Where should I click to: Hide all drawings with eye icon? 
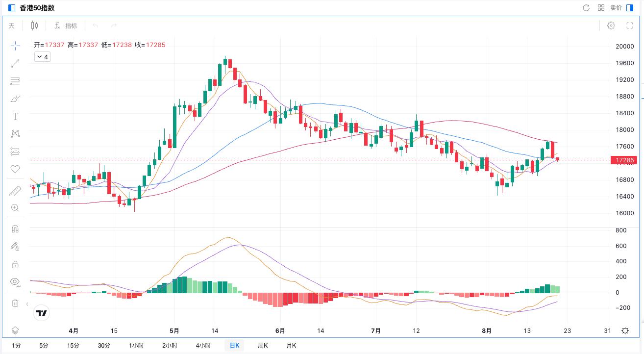click(x=15, y=282)
